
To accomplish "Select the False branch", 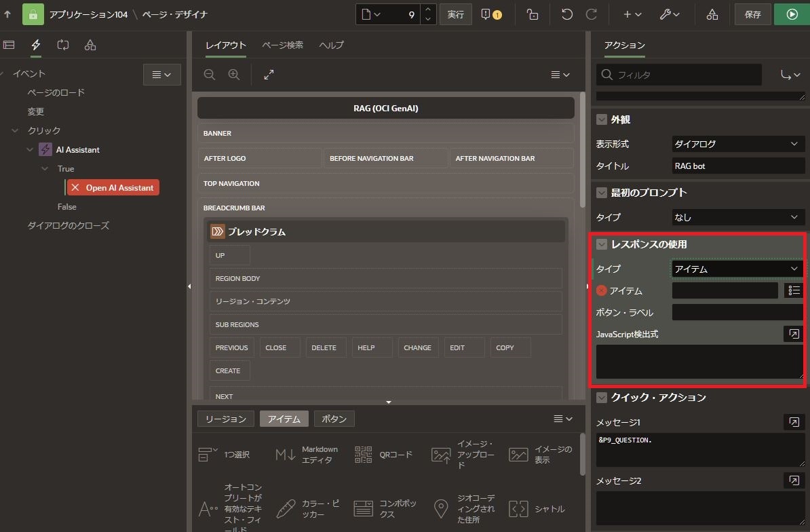I will 66,206.
